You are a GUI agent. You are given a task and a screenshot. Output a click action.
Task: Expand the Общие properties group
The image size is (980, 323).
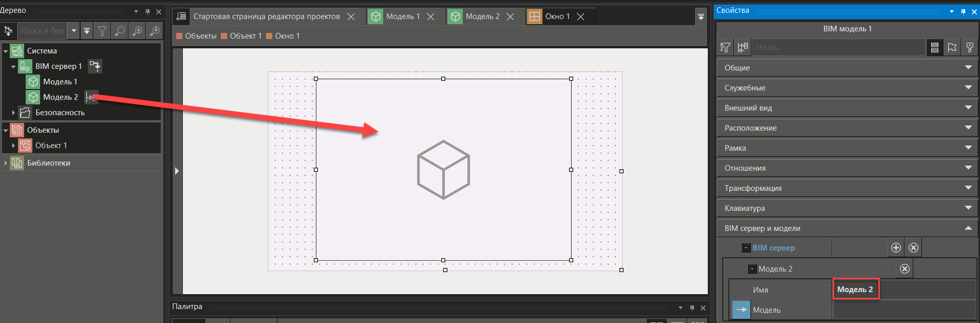(x=847, y=68)
